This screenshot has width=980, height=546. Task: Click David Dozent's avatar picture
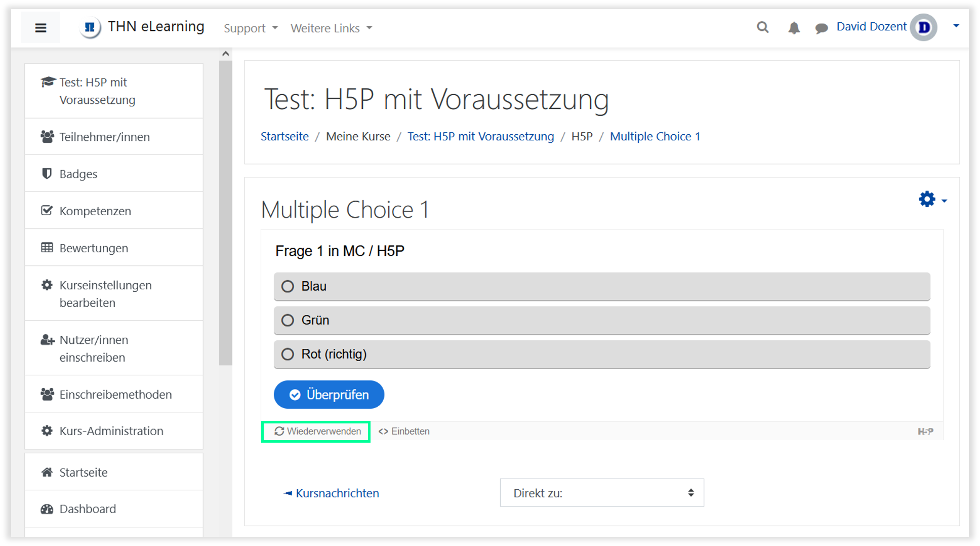coord(923,27)
